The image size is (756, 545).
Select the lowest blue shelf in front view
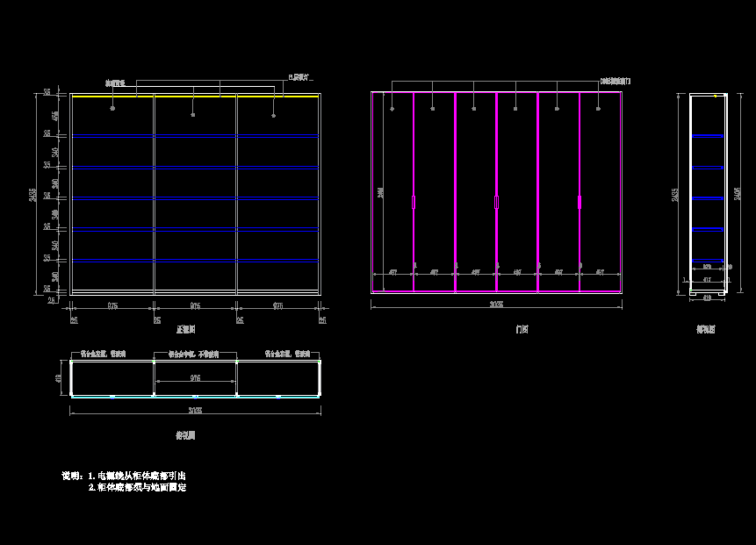195,262
